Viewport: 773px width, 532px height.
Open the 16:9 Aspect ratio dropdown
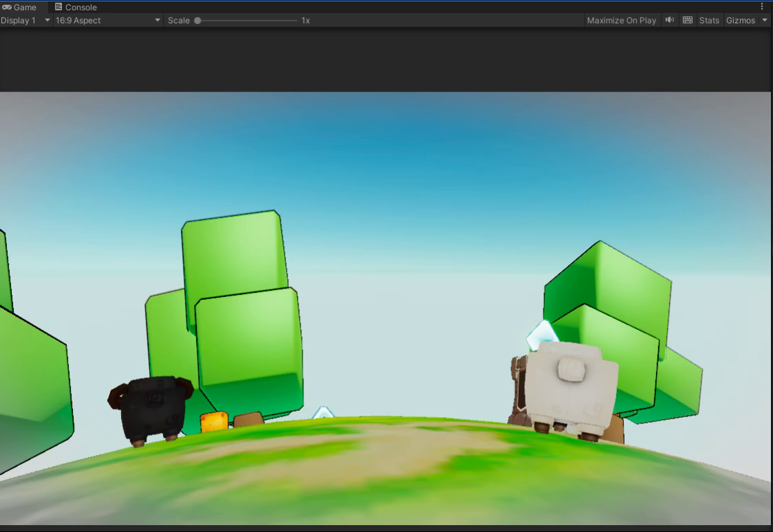[x=107, y=21]
